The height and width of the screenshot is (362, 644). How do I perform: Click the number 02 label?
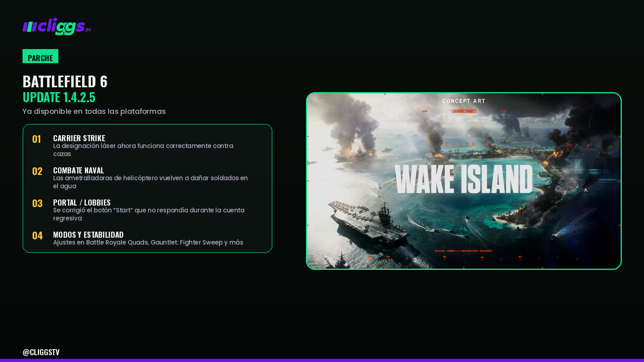(37, 171)
